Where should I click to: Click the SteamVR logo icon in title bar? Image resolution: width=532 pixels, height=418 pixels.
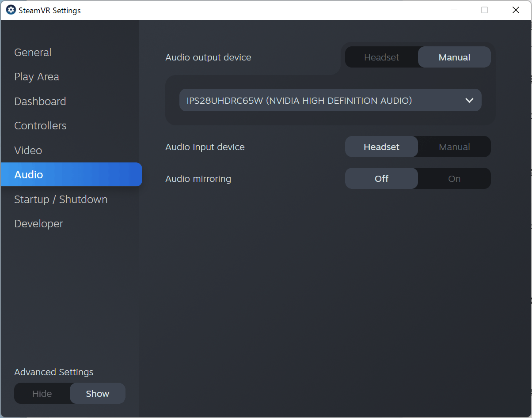pos(11,10)
